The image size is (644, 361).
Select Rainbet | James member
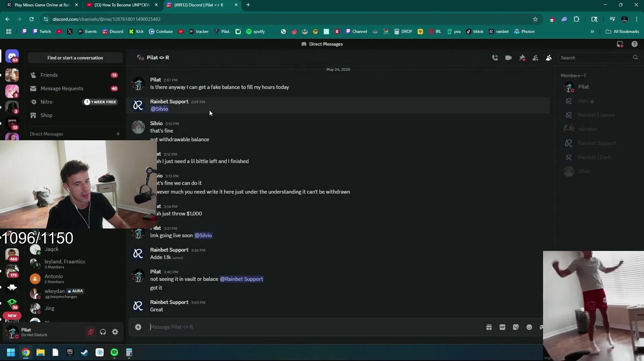pos(599,115)
